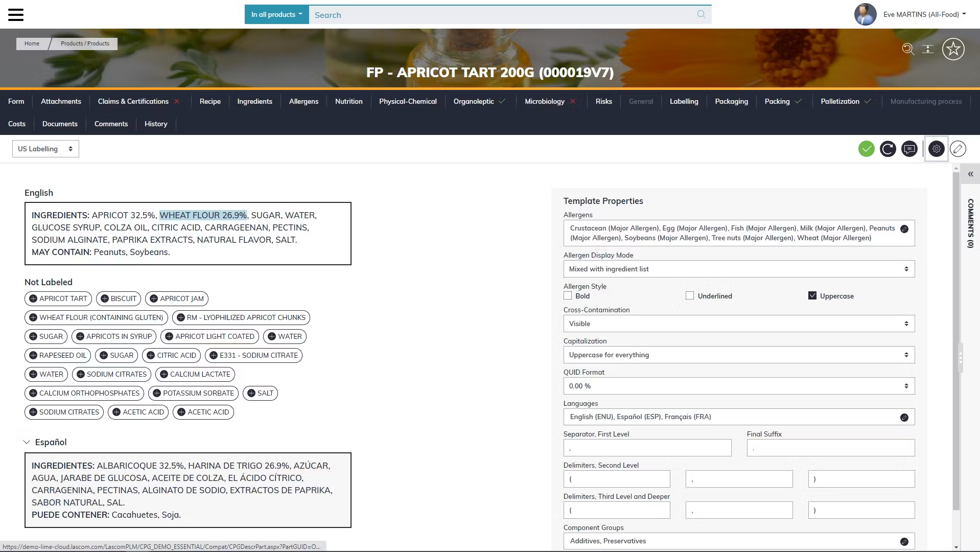The width and height of the screenshot is (980, 552).
Task: Open the Recipe tab
Action: 210,101
